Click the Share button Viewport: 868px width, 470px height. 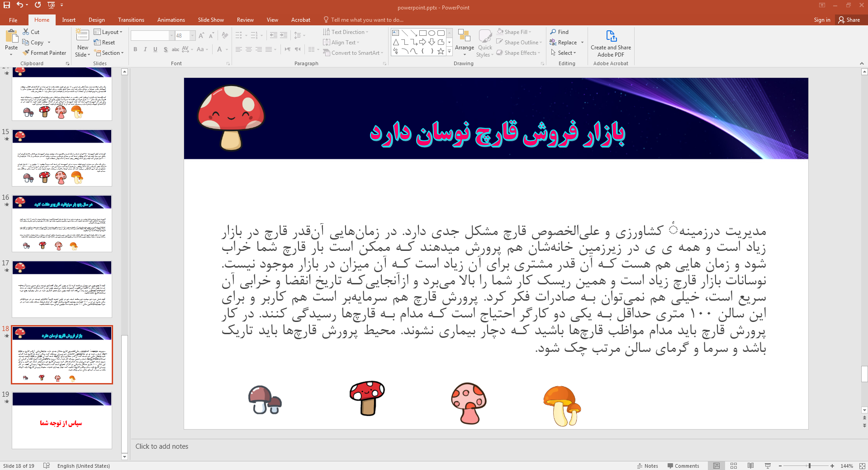(849, 20)
